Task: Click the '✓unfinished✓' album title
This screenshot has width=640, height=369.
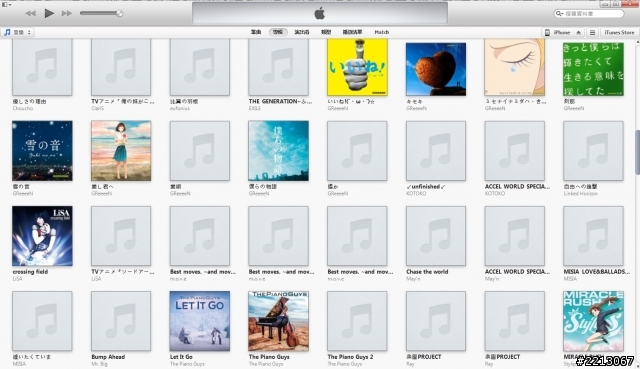Action: [x=426, y=187]
